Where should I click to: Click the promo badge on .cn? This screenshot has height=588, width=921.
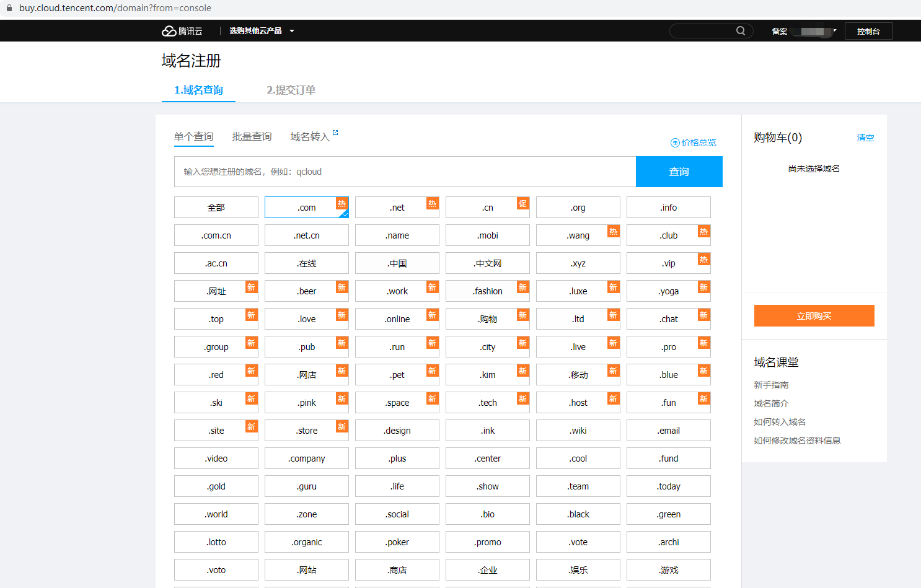point(522,203)
